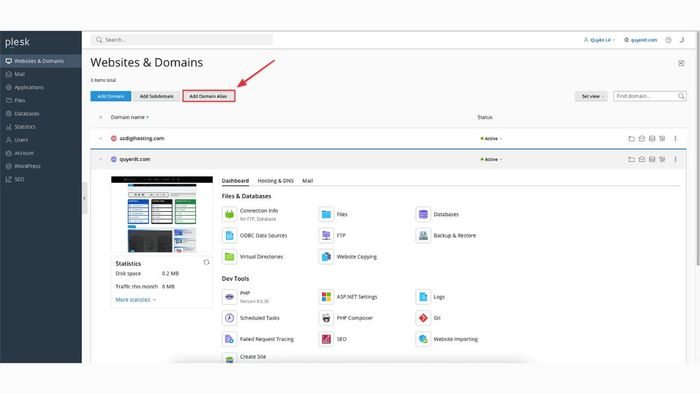Open Applications in the sidebar
This screenshot has height=394, width=700.
[x=41, y=87]
